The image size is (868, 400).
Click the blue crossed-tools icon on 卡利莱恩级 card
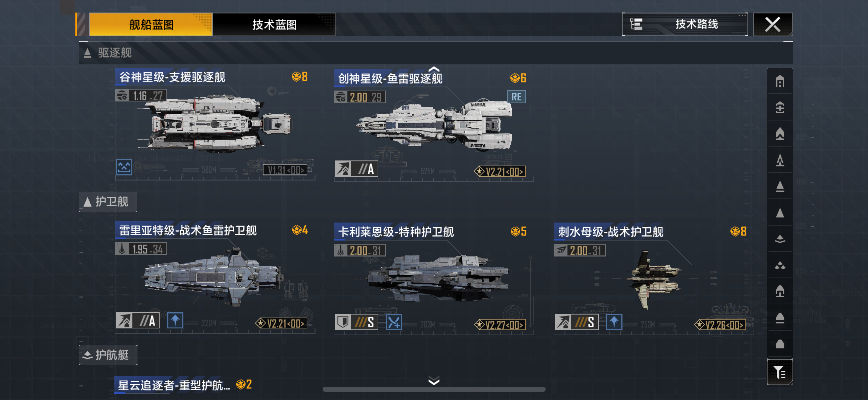[x=394, y=322]
